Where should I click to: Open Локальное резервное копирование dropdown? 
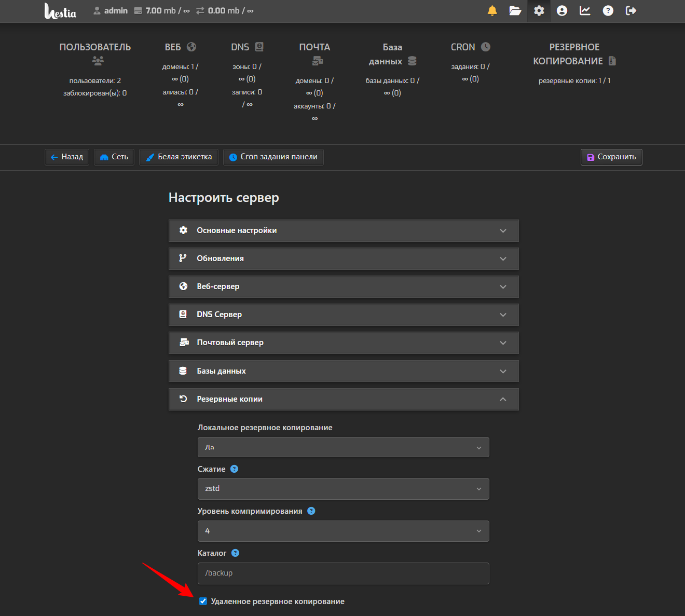pyautogui.click(x=344, y=447)
